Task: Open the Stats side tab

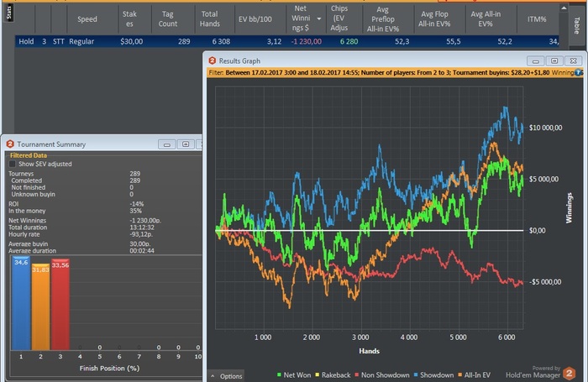Action: click(x=9, y=13)
